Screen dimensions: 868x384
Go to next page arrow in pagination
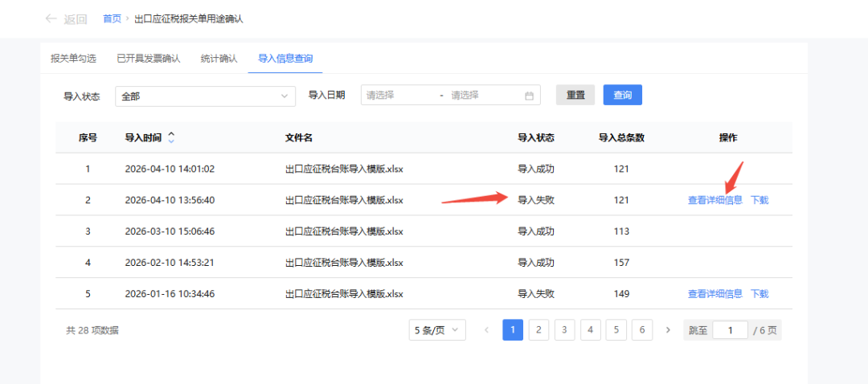(x=668, y=330)
